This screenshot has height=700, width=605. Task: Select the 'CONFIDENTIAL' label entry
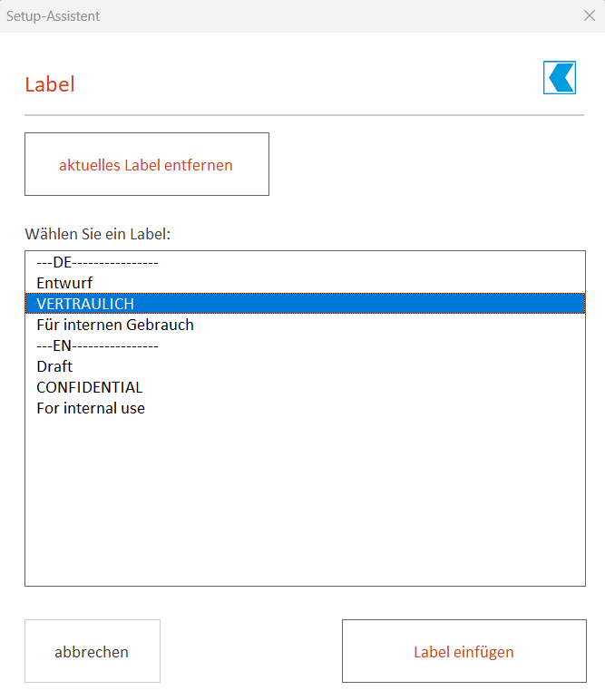coord(305,387)
